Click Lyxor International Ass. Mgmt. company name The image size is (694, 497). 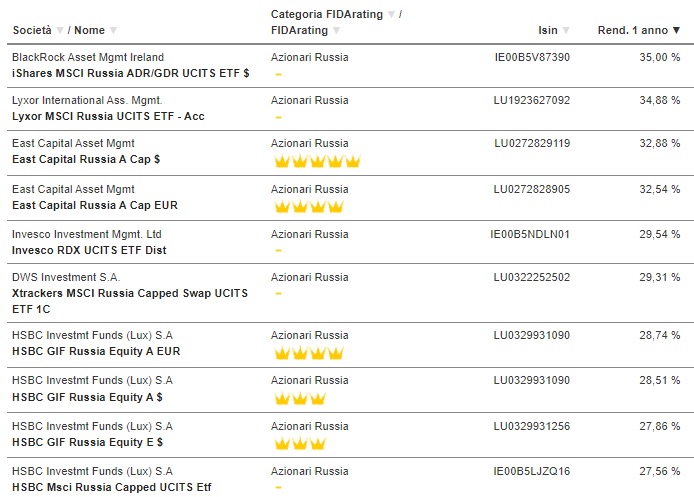pos(87,100)
